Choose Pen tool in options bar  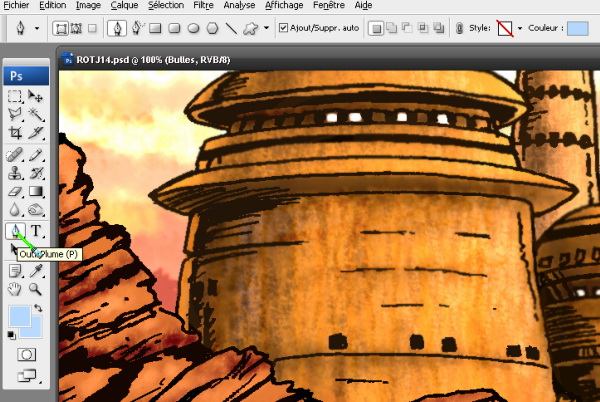(x=117, y=28)
